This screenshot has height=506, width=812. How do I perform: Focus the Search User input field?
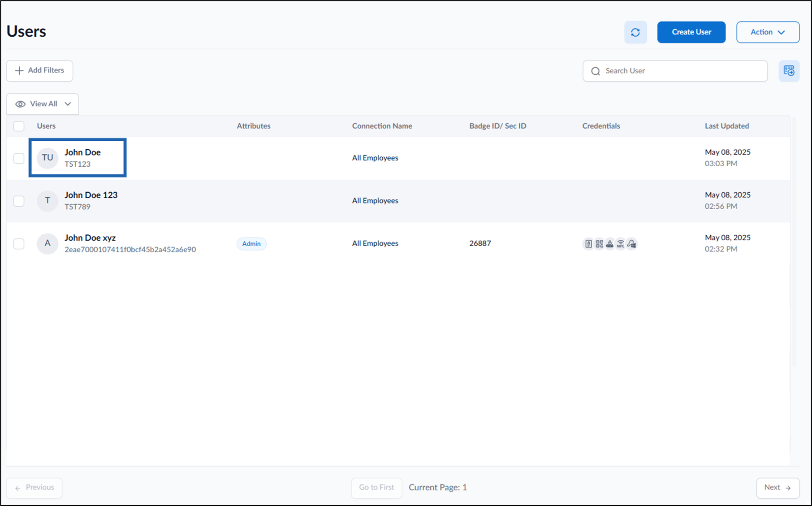click(675, 71)
